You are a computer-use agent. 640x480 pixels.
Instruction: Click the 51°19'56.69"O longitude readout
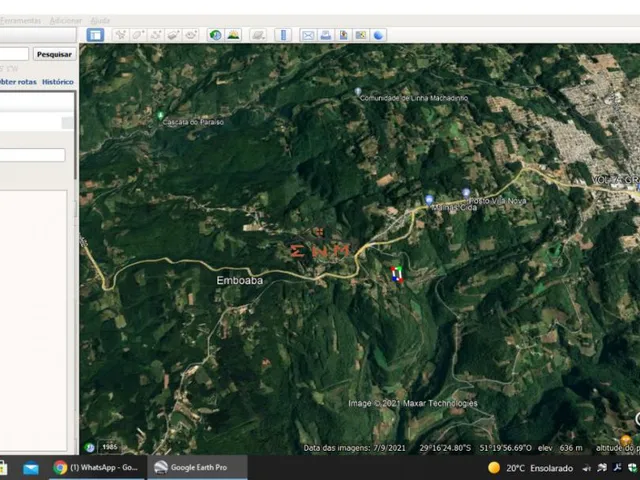point(505,448)
